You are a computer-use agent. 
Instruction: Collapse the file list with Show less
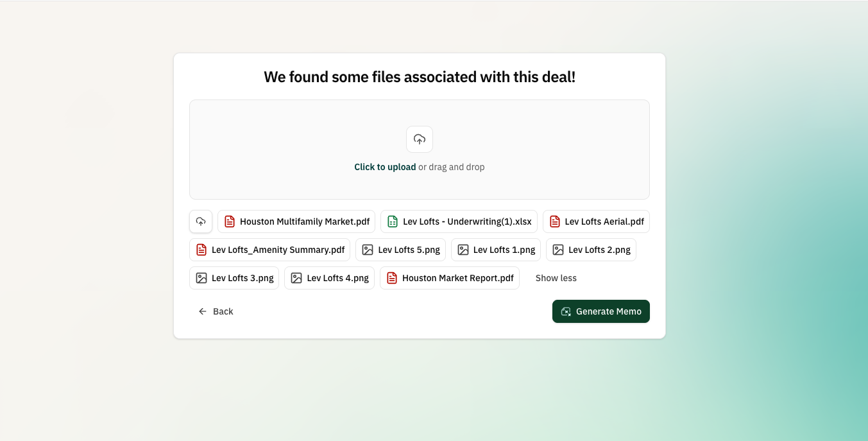556,278
